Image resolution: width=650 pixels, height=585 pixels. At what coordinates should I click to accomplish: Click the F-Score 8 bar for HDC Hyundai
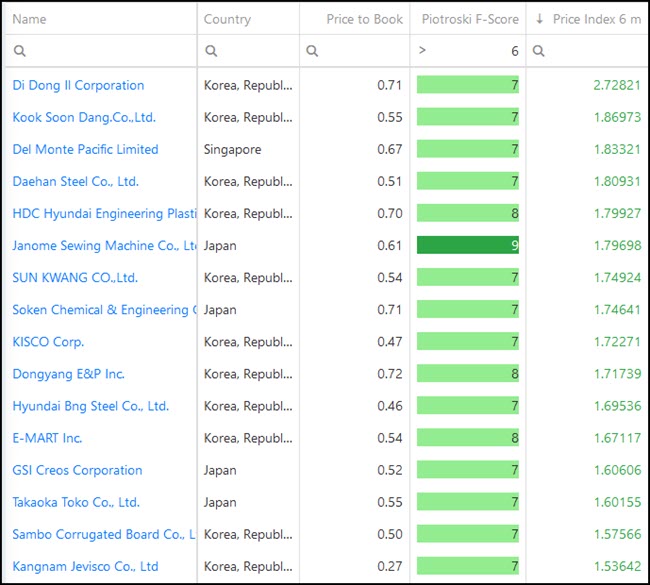[x=468, y=214]
